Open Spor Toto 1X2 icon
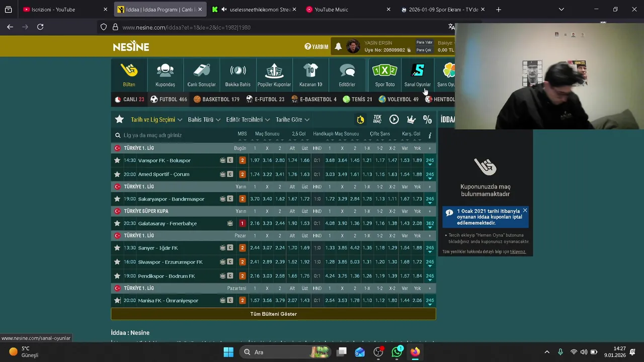The height and width of the screenshot is (362, 644). (x=385, y=70)
